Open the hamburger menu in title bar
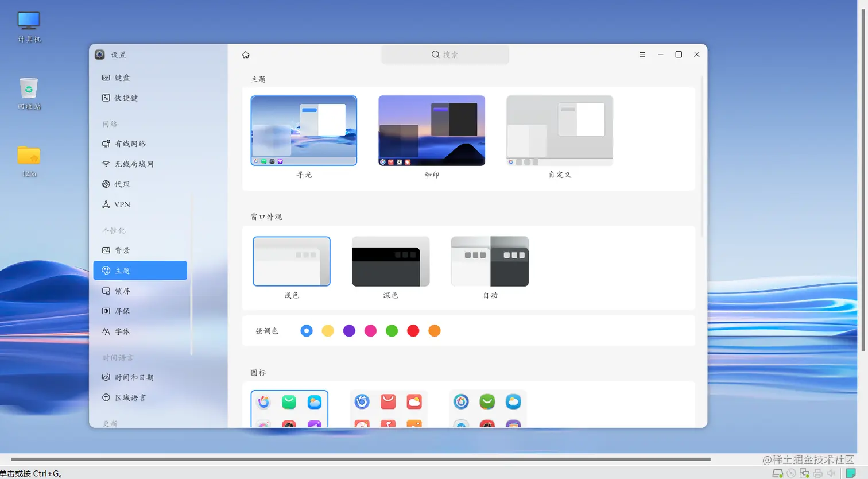This screenshot has width=868, height=479. pos(642,55)
